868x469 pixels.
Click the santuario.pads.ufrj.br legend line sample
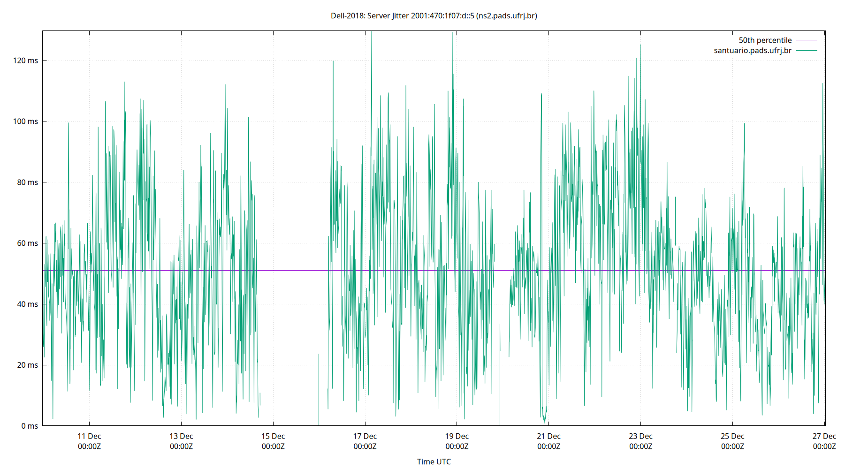coord(806,50)
